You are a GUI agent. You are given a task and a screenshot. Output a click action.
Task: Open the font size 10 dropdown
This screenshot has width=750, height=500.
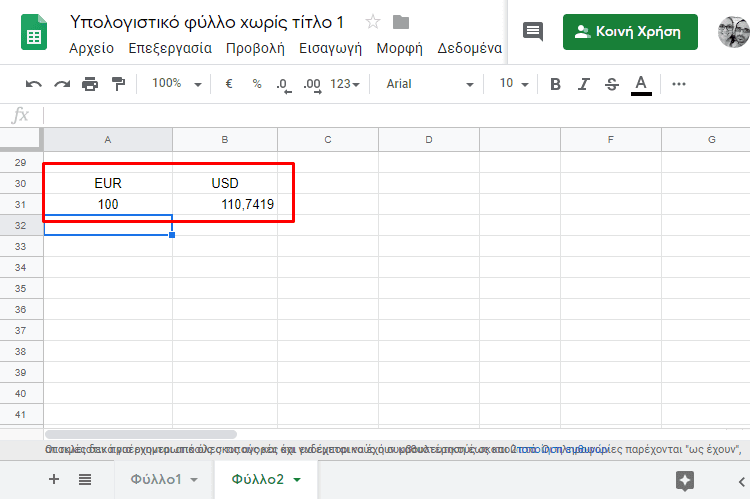click(x=514, y=84)
